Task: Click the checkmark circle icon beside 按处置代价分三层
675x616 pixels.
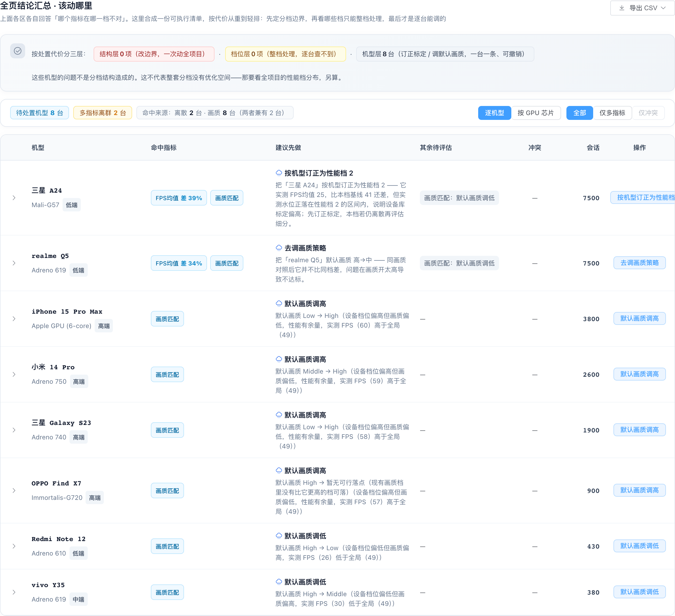Action: click(18, 51)
